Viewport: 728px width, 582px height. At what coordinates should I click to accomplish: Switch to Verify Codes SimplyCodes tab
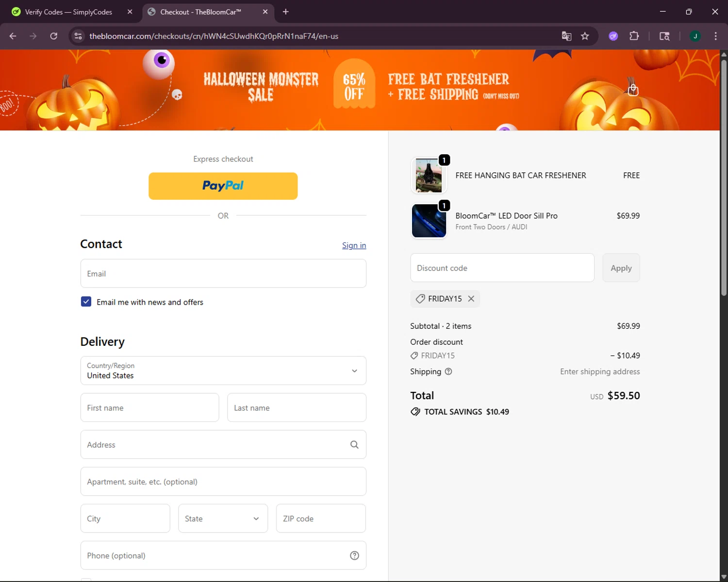click(x=68, y=12)
